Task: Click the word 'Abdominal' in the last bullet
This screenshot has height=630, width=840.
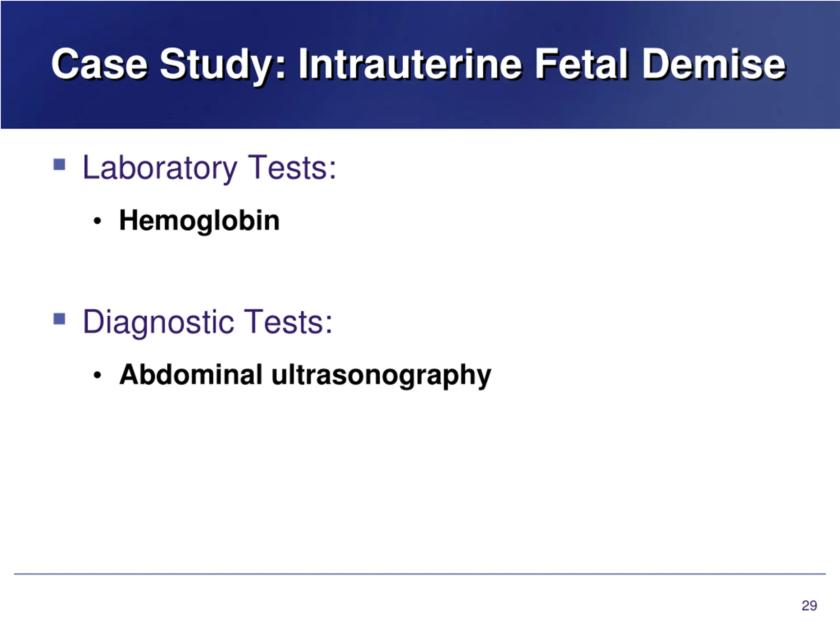Action: pyautogui.click(x=191, y=374)
